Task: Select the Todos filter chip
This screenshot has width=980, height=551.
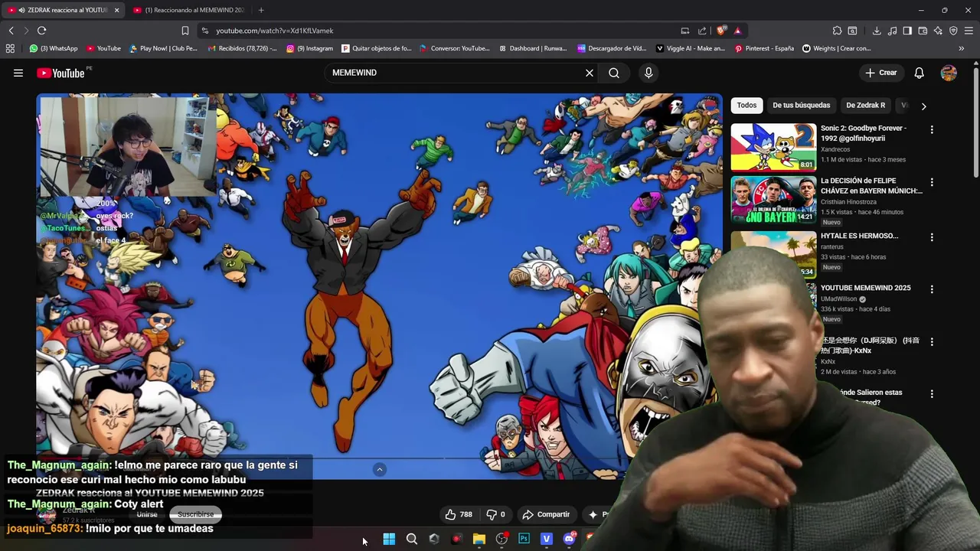Action: pyautogui.click(x=746, y=106)
